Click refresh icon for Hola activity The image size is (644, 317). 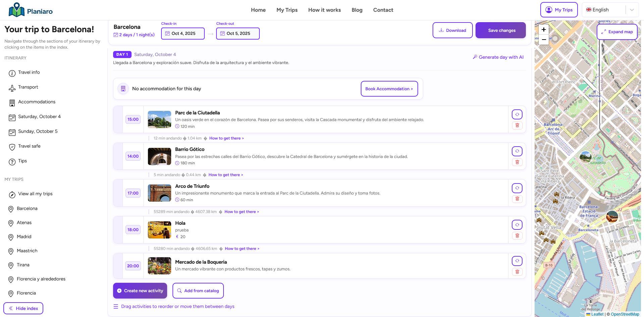(x=517, y=225)
